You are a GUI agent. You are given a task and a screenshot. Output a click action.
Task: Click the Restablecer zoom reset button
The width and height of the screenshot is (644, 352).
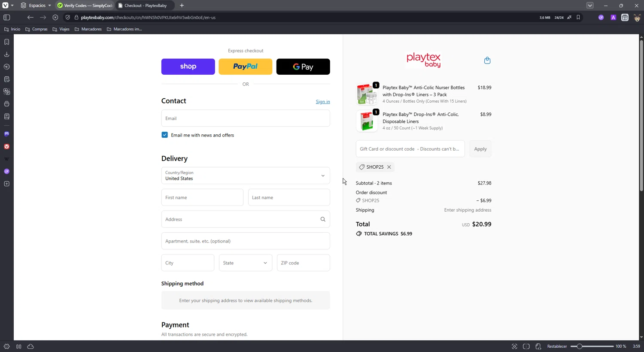tap(557, 346)
